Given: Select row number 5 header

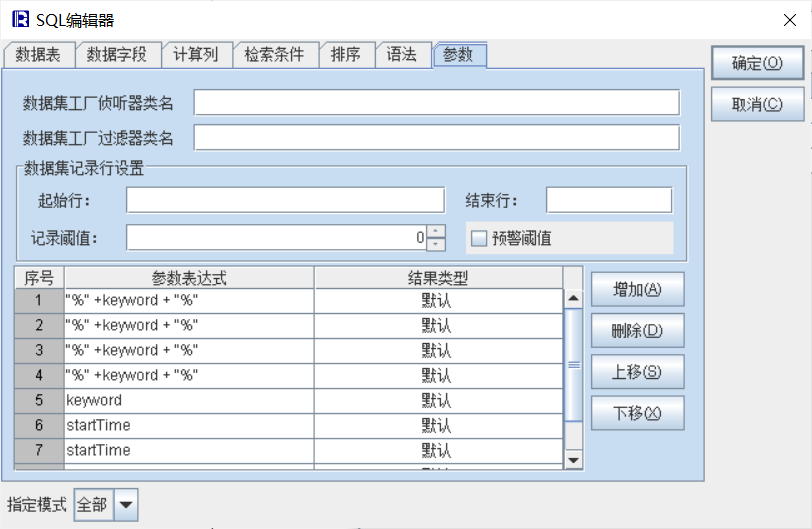Looking at the screenshot, I should pyautogui.click(x=39, y=400).
